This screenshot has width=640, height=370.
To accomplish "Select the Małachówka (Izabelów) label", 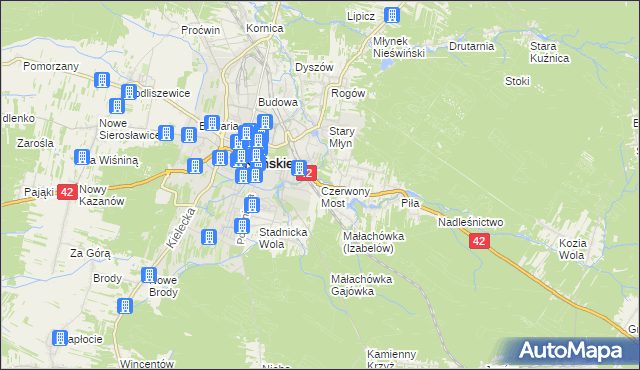I will (x=373, y=242).
